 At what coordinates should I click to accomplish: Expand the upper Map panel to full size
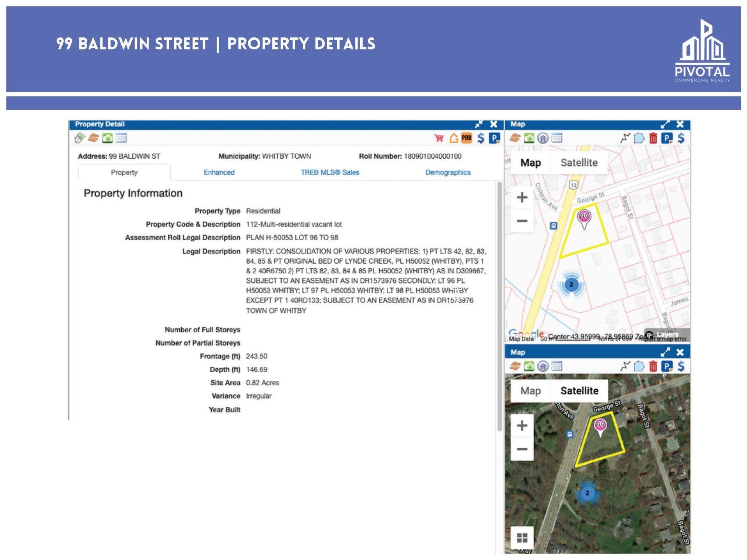click(x=665, y=124)
